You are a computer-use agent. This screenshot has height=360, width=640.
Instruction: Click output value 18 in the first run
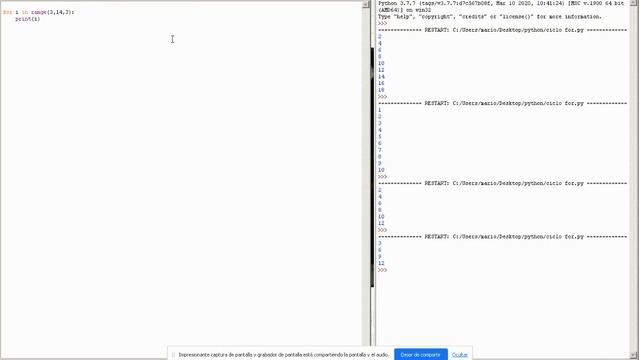pyautogui.click(x=381, y=90)
